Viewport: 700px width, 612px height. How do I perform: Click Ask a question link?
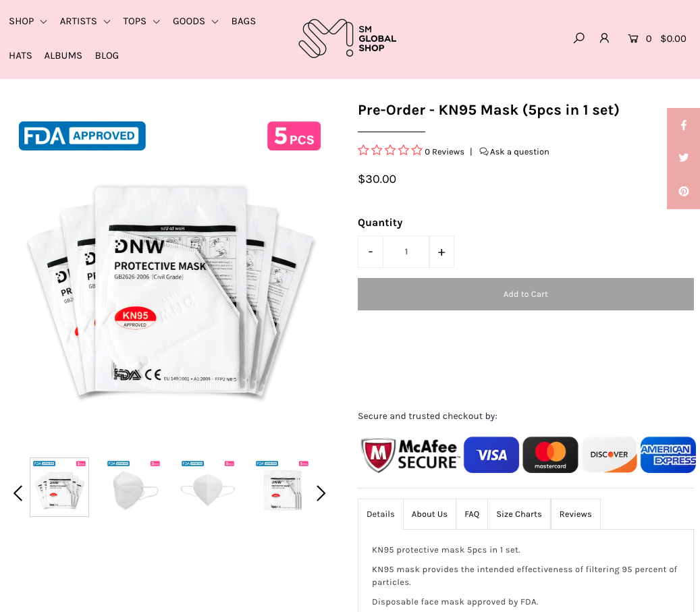(514, 152)
